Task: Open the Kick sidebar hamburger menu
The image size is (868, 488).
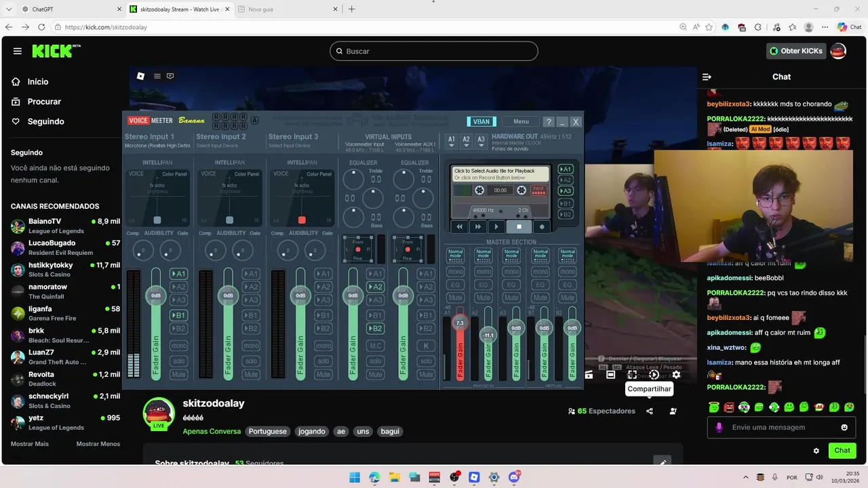Action: point(18,51)
